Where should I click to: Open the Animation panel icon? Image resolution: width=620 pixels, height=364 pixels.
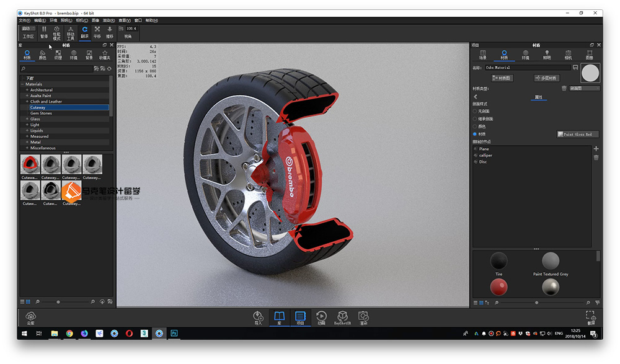[321, 317]
